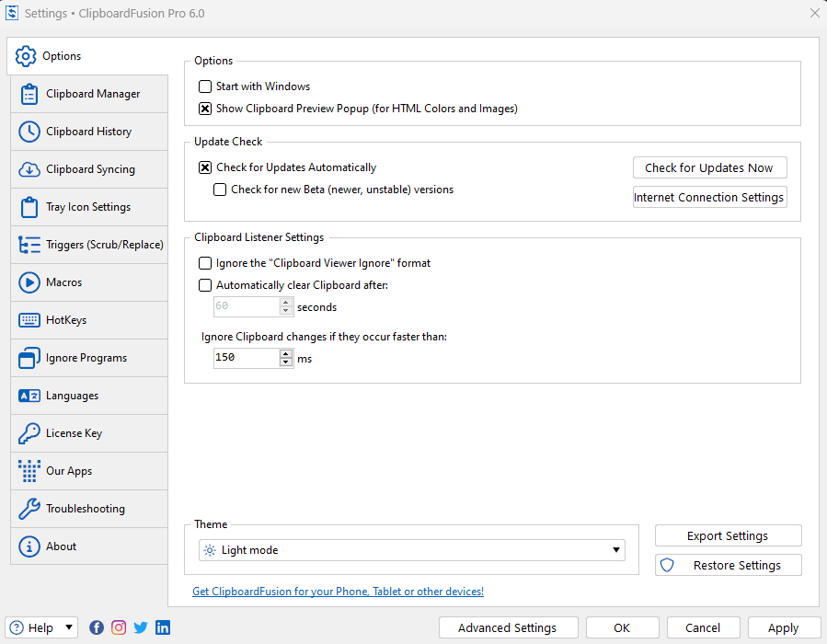Open the Clipboard Manager tab
Image resolution: width=827 pixels, height=644 pixels.
coord(89,94)
